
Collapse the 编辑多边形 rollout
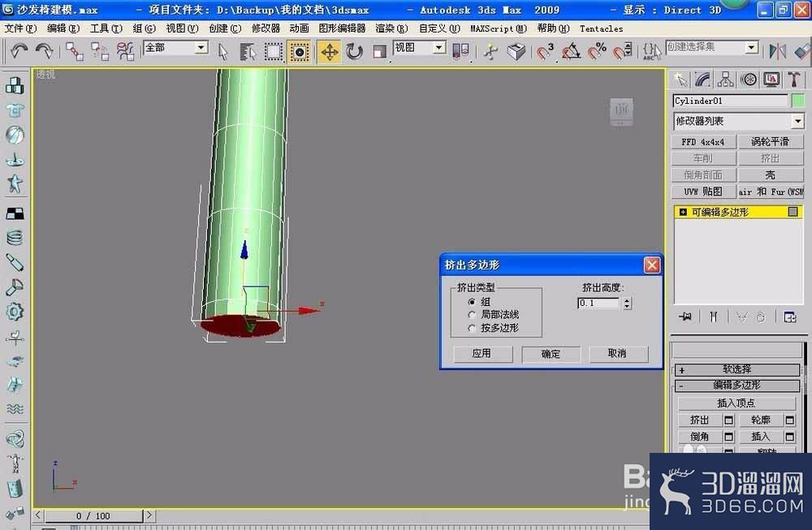(x=737, y=386)
